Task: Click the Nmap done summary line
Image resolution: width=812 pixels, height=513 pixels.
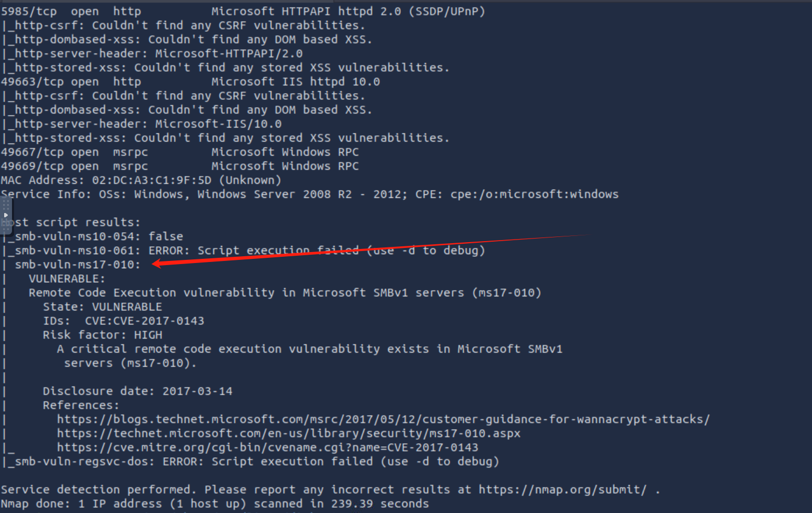Action: click(x=214, y=504)
